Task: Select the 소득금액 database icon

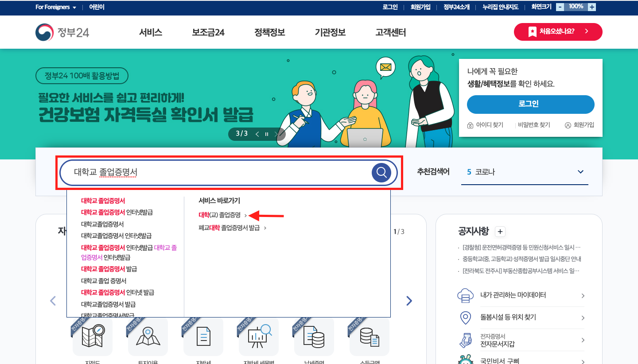Action: (x=370, y=337)
